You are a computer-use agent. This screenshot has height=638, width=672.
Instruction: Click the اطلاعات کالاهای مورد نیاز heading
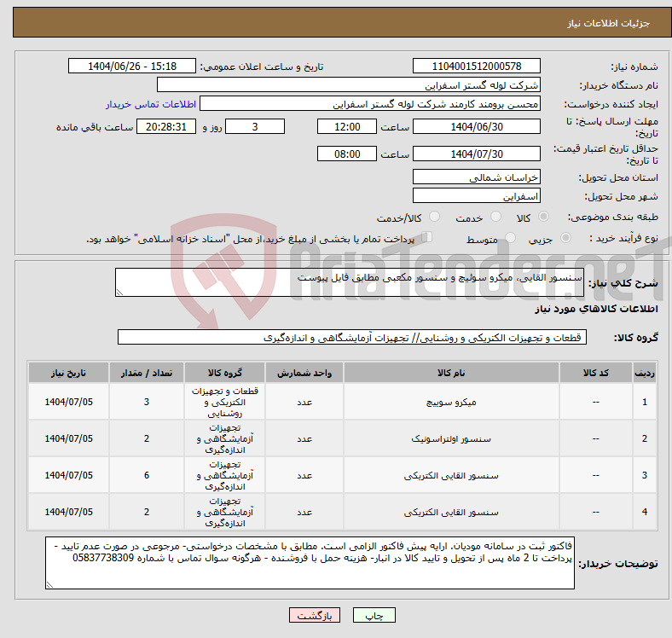[x=596, y=309]
